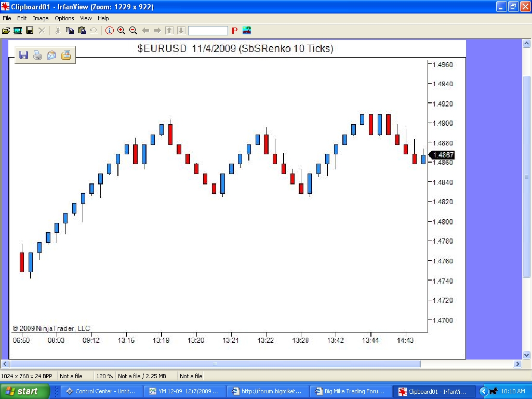Screen dimensions: 532x399
Task: Switch to forum.bigmiket browser taskbar button
Action: [268, 392]
